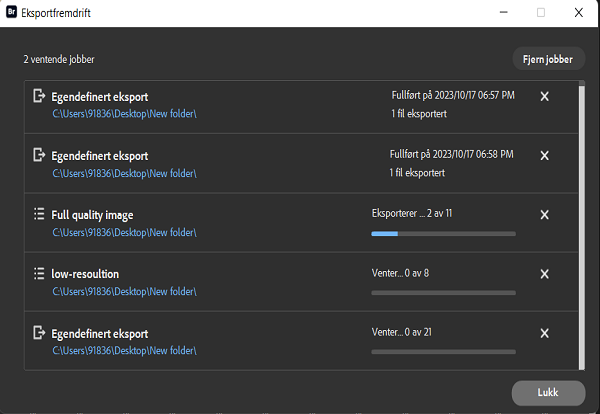Viewport: 600px width, 414px height.
Task: Click export icon of job waiting 0 av 21
Action: tap(39, 333)
